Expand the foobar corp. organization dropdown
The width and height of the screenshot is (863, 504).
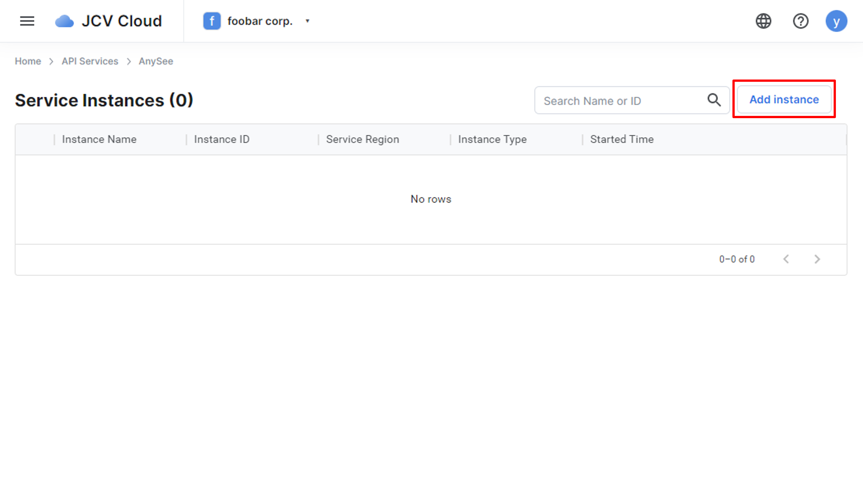(307, 21)
